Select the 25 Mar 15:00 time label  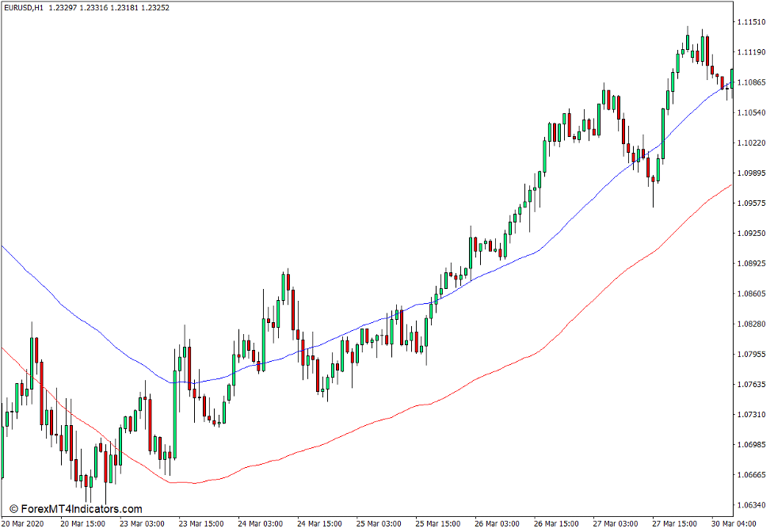439,524
